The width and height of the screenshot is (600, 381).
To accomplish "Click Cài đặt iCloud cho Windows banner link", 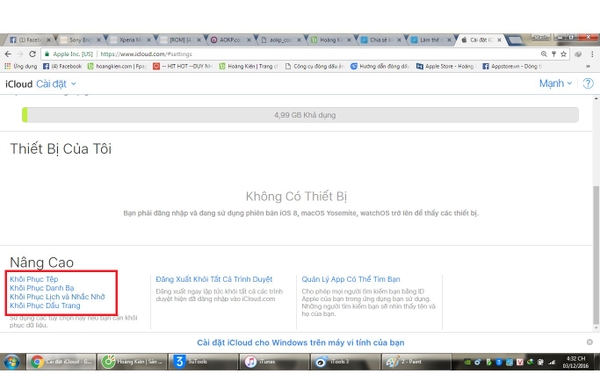I will point(301,343).
